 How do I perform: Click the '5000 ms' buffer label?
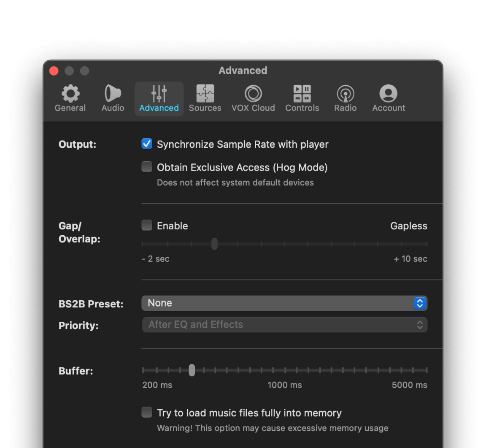click(410, 385)
